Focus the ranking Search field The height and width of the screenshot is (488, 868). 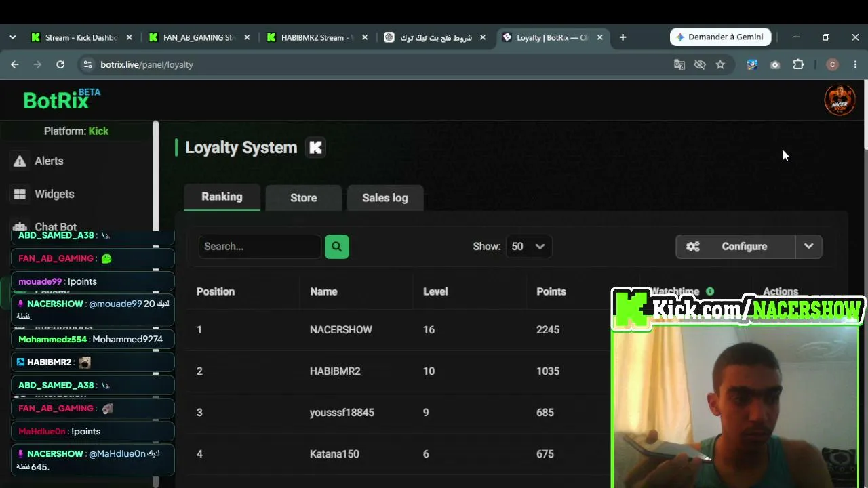click(260, 247)
